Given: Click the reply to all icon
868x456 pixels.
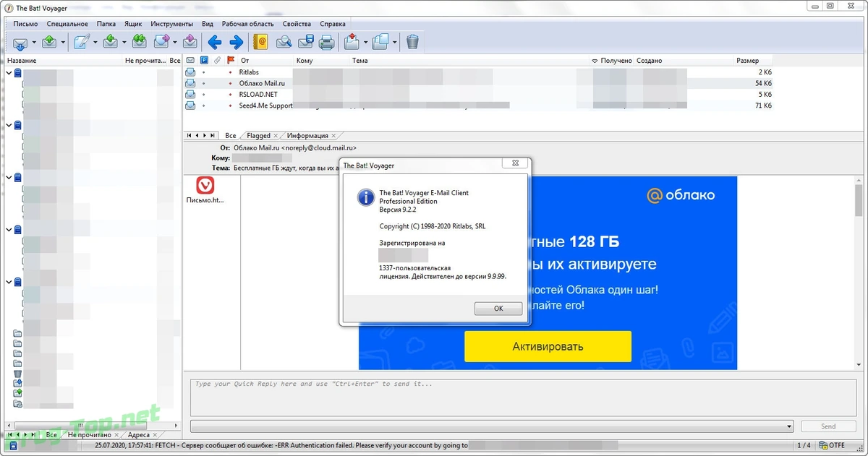Looking at the screenshot, I should (x=140, y=42).
